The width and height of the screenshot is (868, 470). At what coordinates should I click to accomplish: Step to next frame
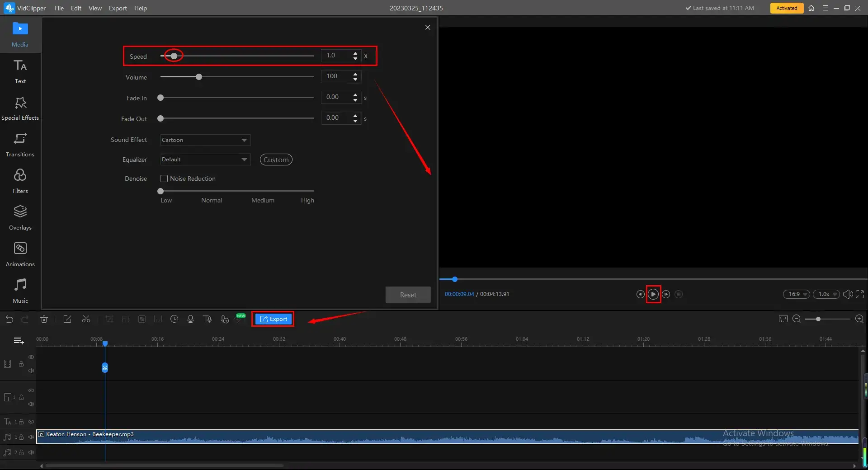coord(666,294)
